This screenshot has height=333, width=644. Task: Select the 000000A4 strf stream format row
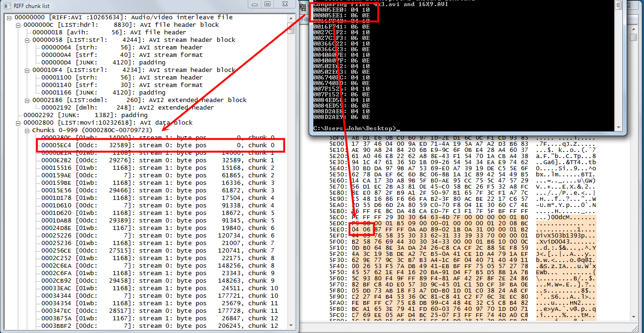pyautogui.click(x=122, y=55)
